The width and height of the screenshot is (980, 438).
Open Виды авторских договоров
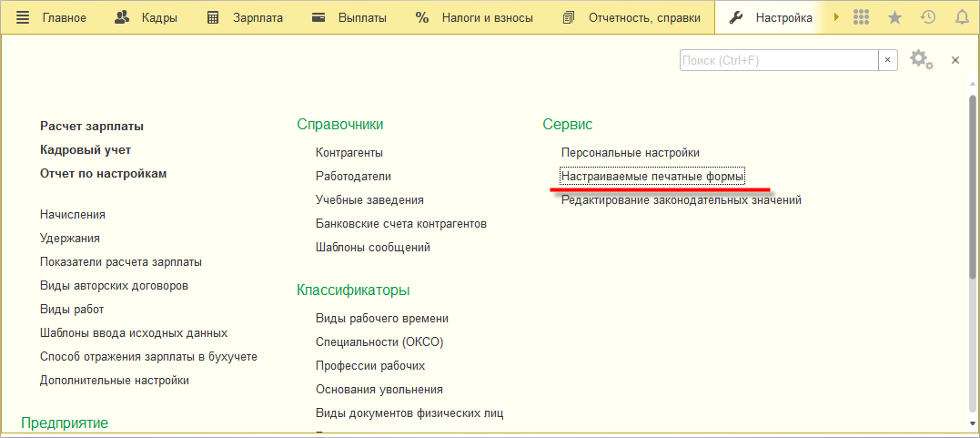pos(115,286)
